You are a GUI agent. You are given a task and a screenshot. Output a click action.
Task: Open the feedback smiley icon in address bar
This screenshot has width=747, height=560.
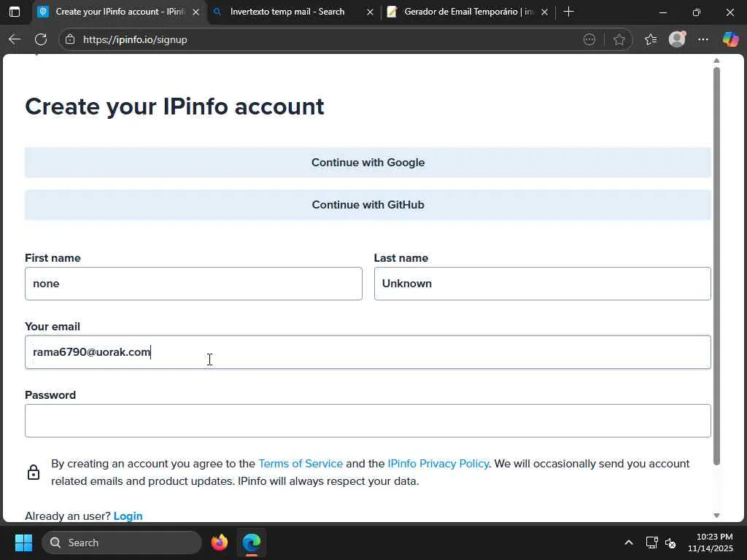(x=589, y=39)
